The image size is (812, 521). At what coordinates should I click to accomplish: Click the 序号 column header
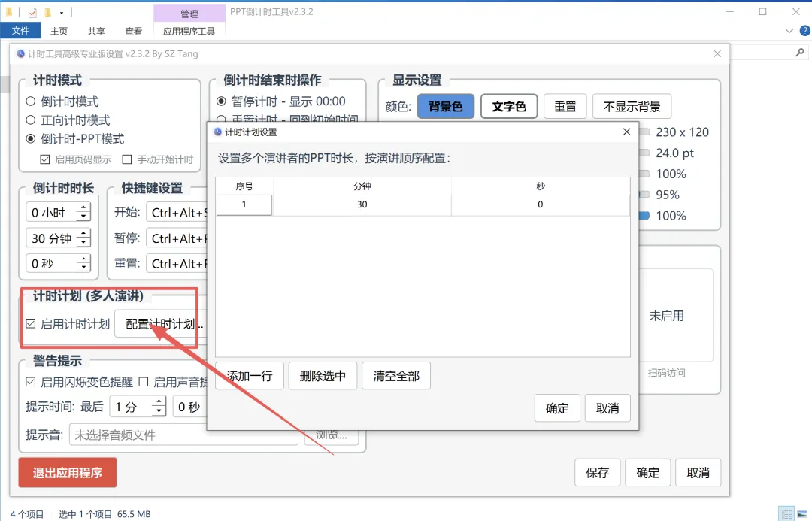point(244,186)
